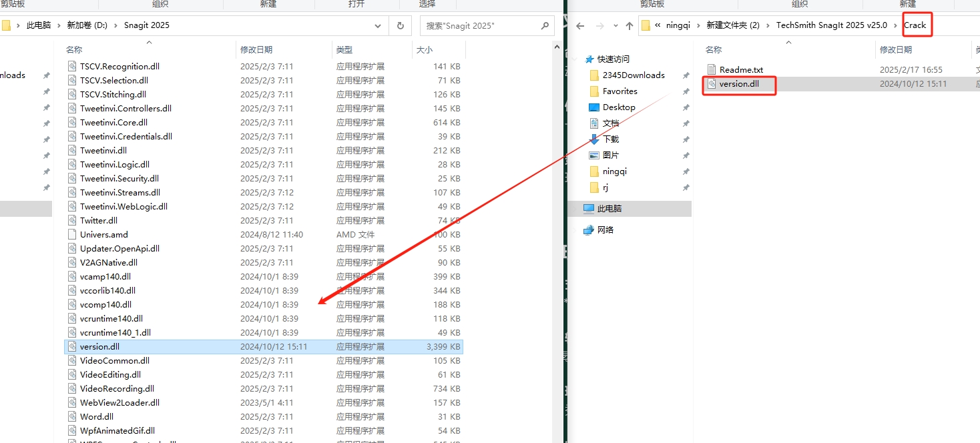Click ningqi breadcrumb in Crack window address bar

[x=680, y=25]
